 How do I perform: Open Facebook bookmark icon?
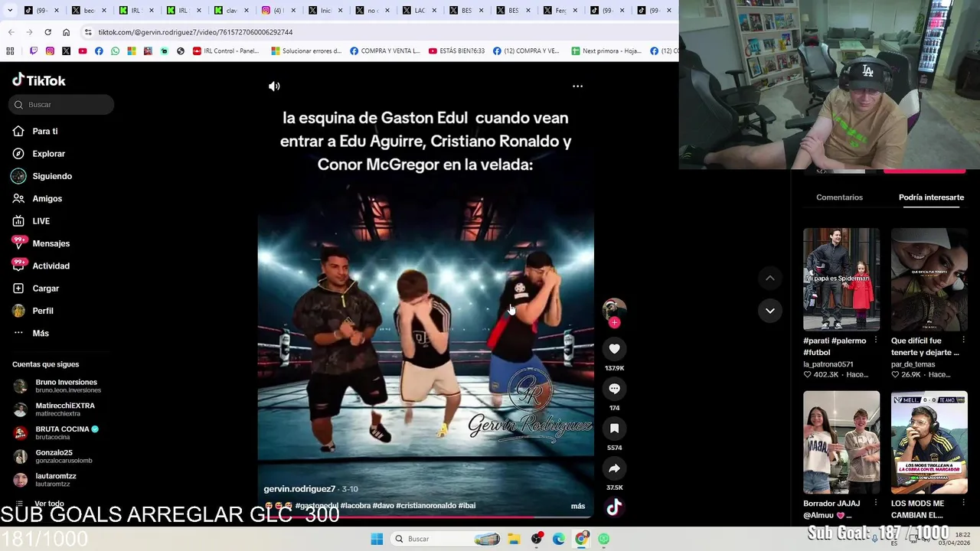(x=99, y=51)
